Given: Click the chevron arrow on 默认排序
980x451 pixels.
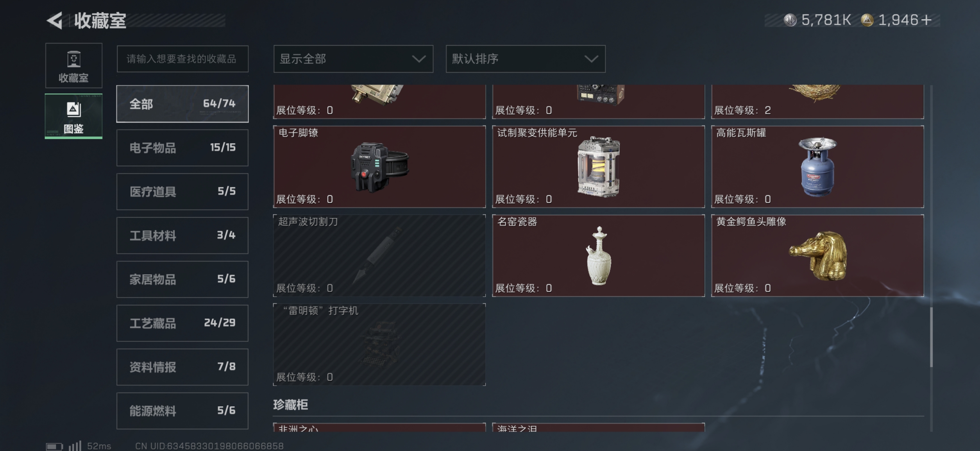Looking at the screenshot, I should pos(591,59).
